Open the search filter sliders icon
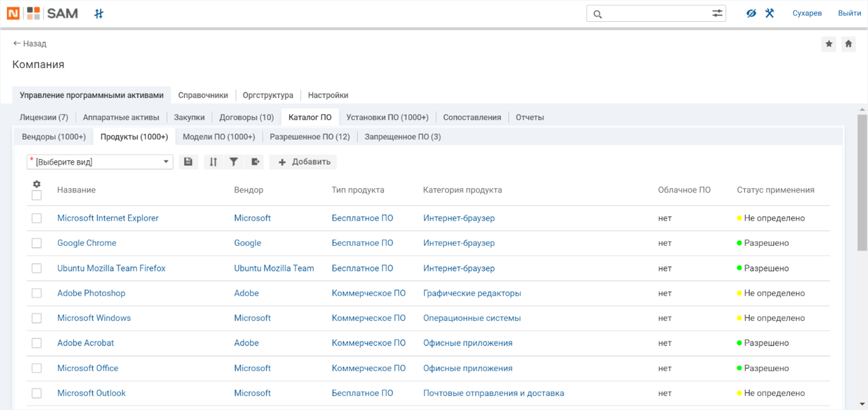Viewport: 868px width, 410px height. coord(717,13)
